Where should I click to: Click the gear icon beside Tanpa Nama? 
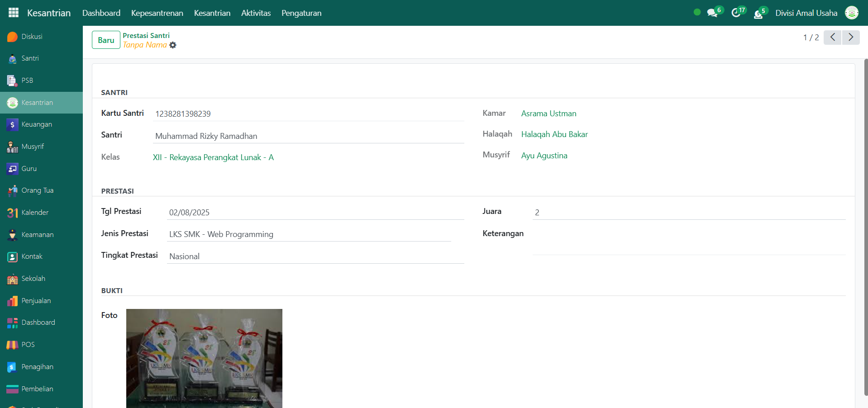click(x=173, y=45)
